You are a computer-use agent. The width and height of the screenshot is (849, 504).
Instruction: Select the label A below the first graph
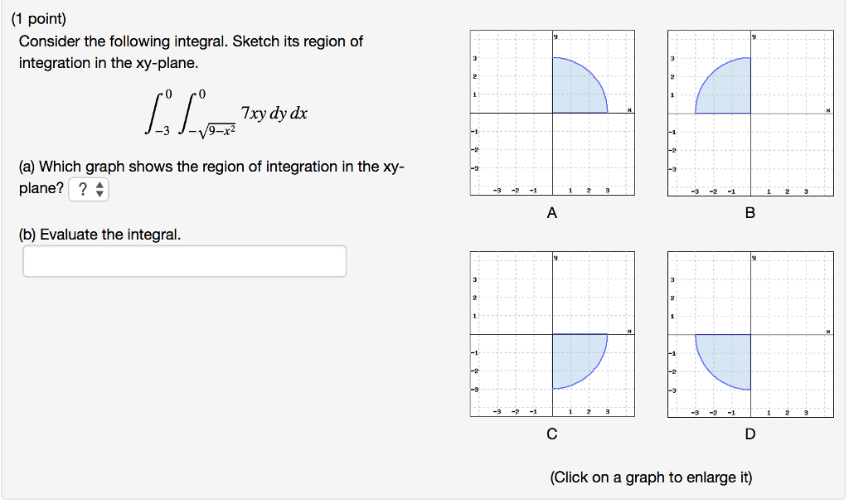(x=551, y=212)
